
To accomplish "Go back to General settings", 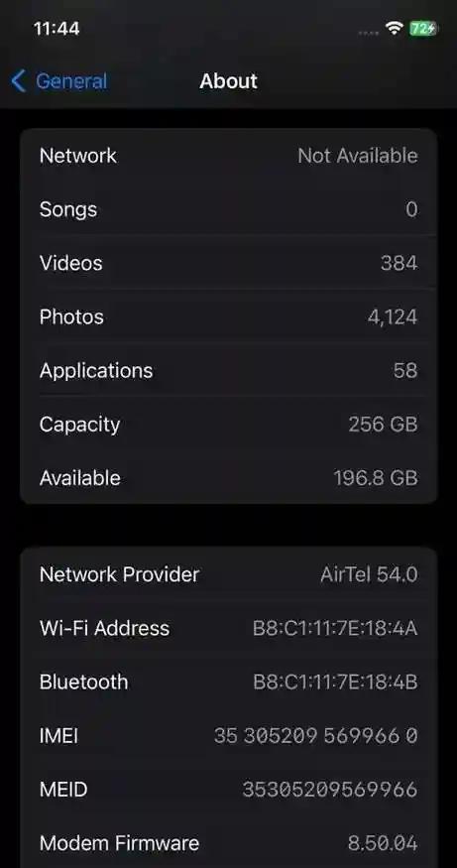I will tap(58, 81).
